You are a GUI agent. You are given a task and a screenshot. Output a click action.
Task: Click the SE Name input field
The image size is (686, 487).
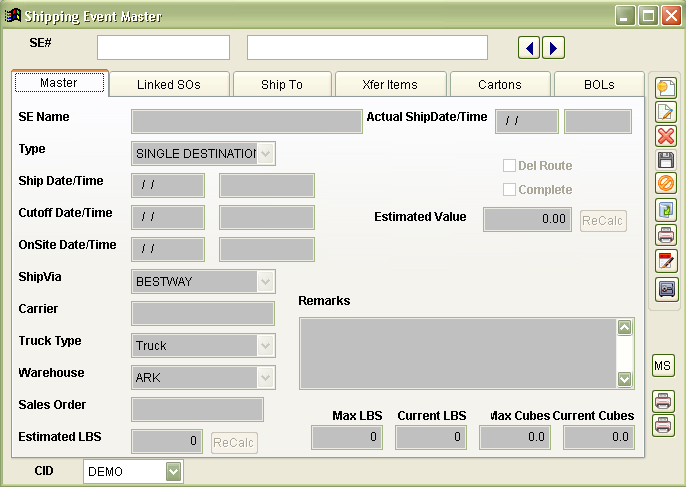click(x=246, y=122)
